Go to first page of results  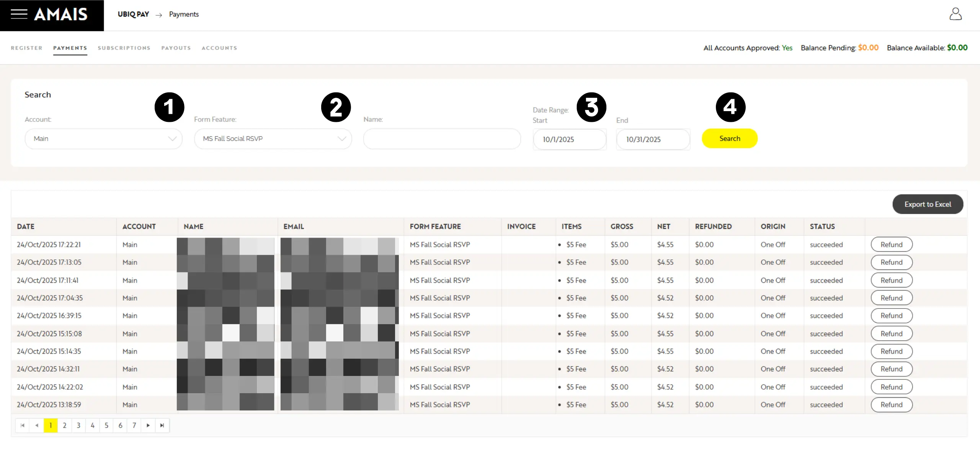point(23,425)
